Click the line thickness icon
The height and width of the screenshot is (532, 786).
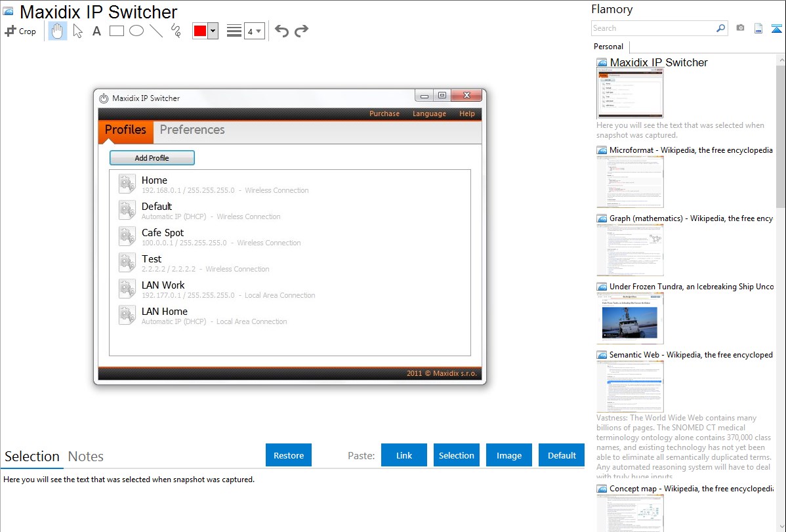234,31
